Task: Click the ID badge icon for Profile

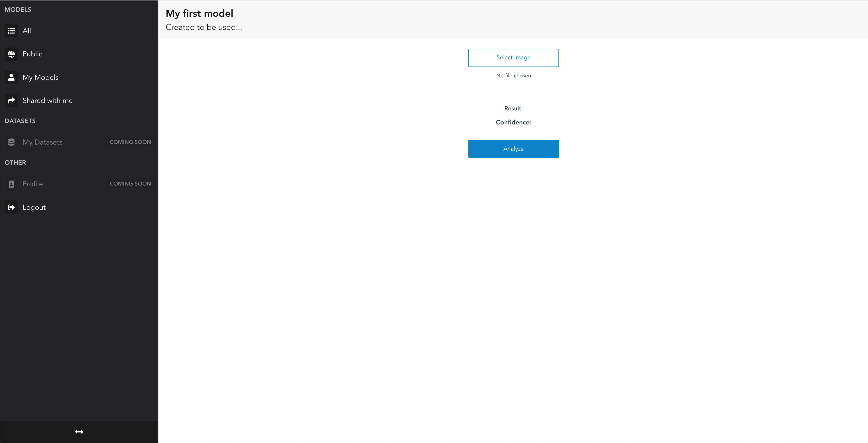Action: tap(11, 184)
